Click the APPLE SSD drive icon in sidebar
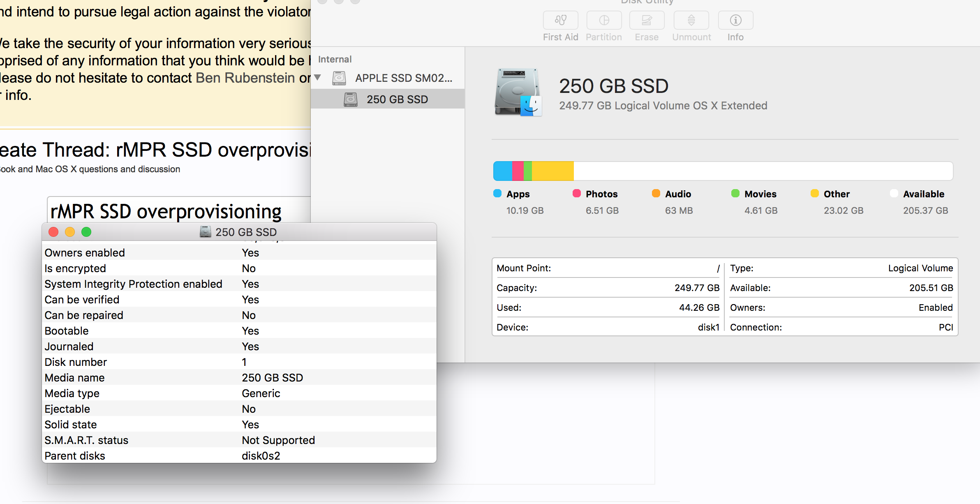 (339, 78)
